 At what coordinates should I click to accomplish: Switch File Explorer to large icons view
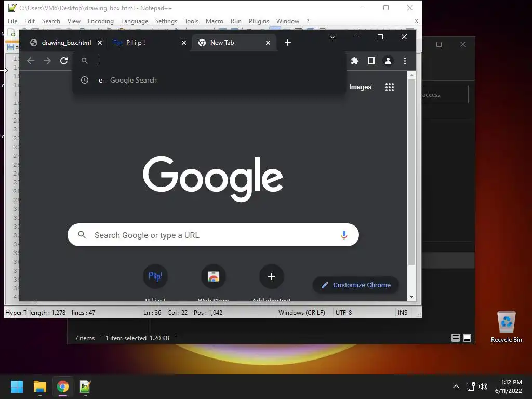pos(467,338)
